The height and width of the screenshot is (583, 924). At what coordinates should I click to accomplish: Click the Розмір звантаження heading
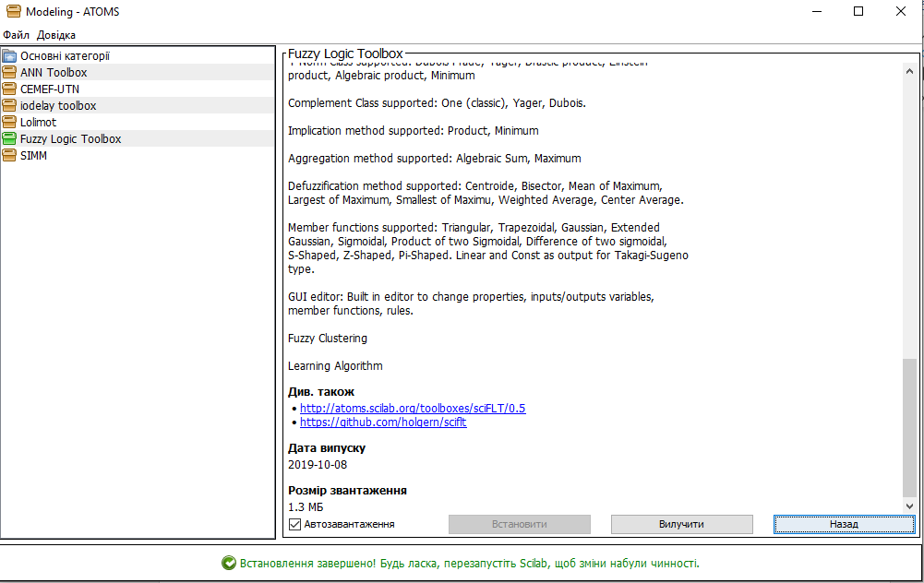coord(347,491)
